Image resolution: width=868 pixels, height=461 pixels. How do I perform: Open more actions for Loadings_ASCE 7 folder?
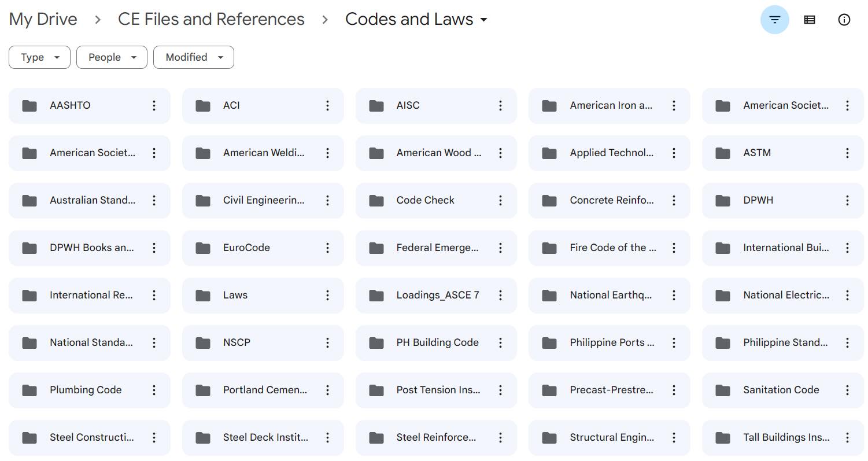500,295
